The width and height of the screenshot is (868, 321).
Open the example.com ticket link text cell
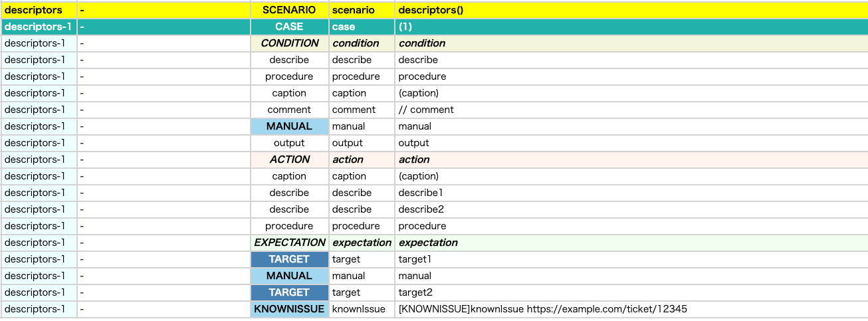[631, 309]
